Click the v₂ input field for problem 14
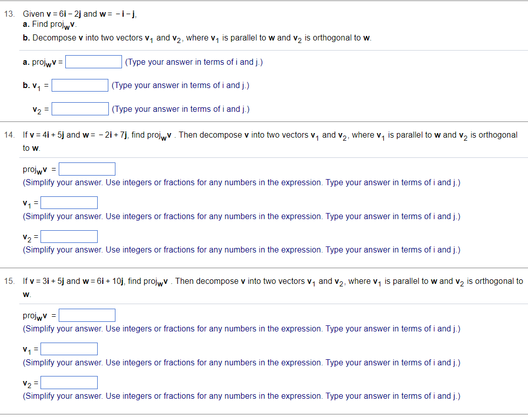The width and height of the screenshot is (528, 420). click(69, 236)
